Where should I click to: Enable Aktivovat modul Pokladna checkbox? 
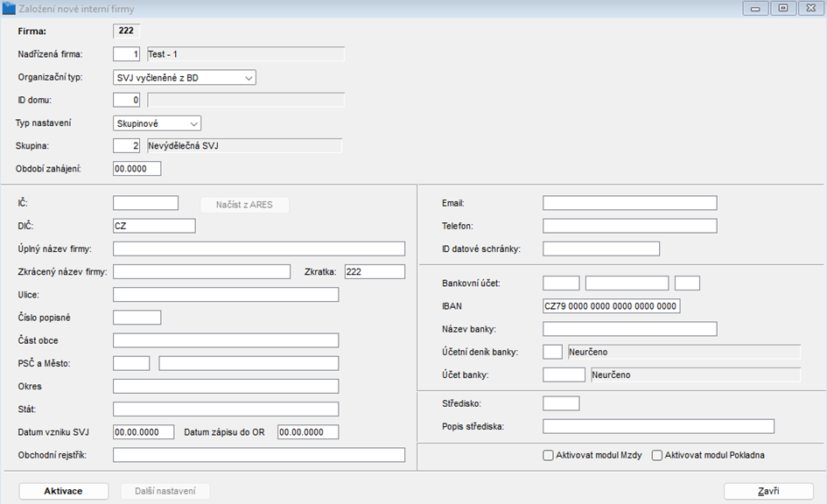click(656, 455)
